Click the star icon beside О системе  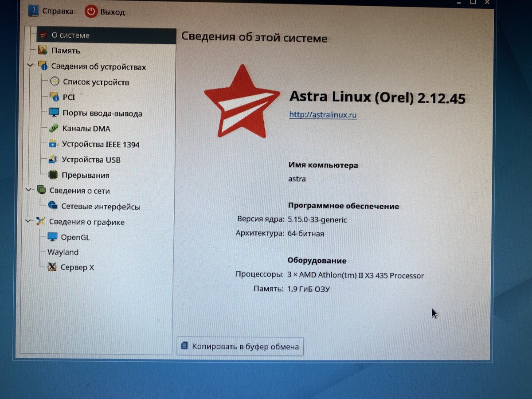(x=43, y=35)
